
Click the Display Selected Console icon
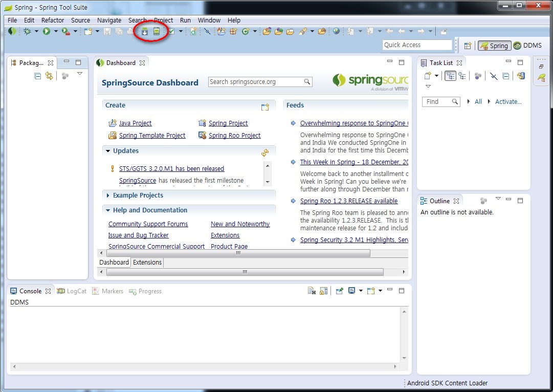pos(351,291)
